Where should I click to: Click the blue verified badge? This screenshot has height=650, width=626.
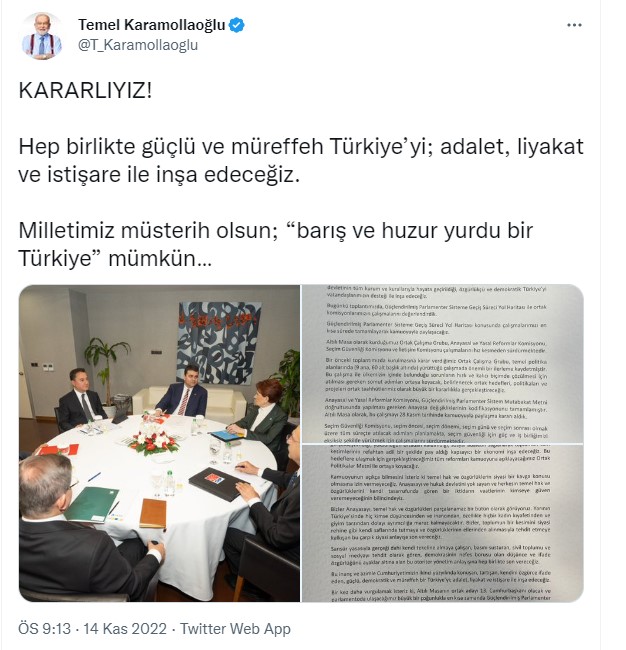237,25
